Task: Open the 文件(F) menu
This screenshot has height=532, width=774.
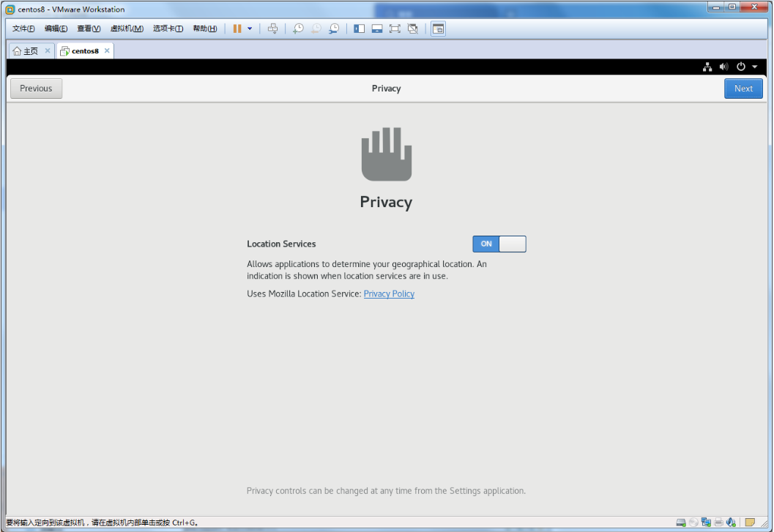Action: pyautogui.click(x=23, y=29)
